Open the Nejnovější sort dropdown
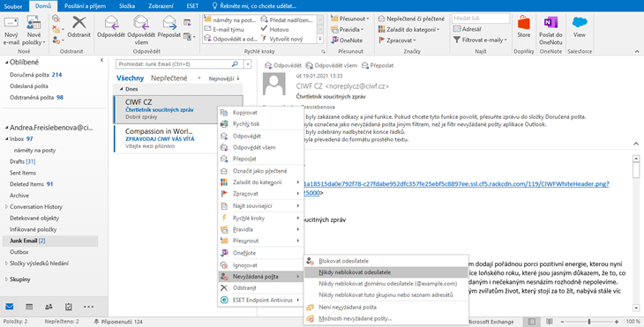 click(x=224, y=78)
